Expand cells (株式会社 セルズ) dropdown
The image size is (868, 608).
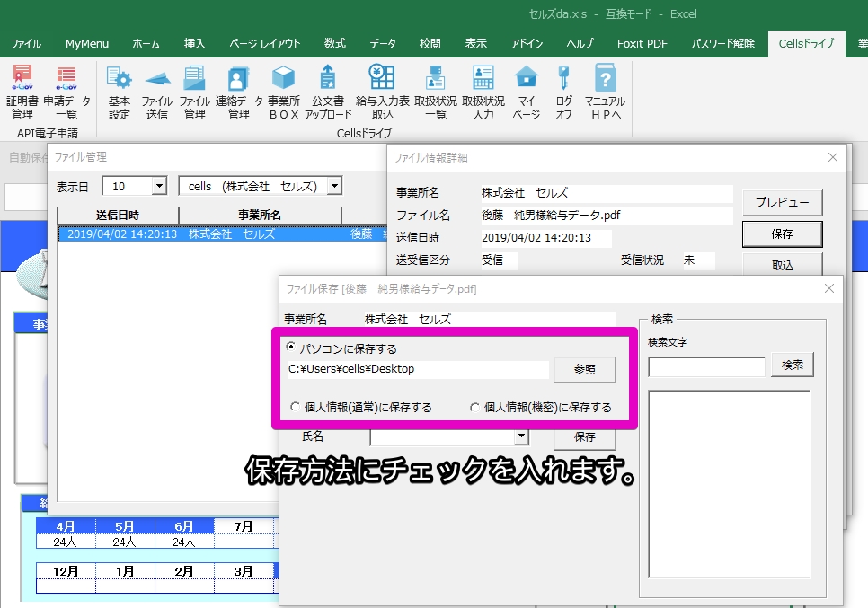click(334, 186)
